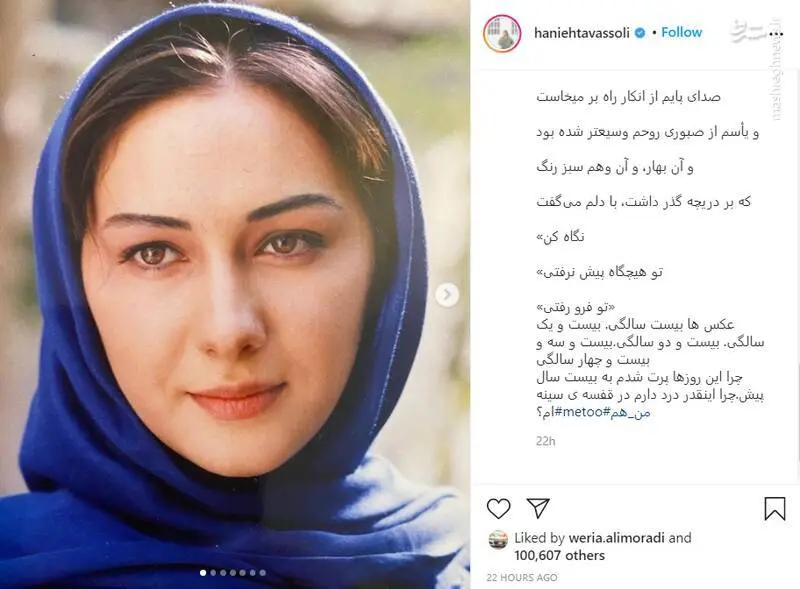Screen dimensions: 800x589
Task: Open haniehtavassoli's profile picture
Action: pos(502,33)
